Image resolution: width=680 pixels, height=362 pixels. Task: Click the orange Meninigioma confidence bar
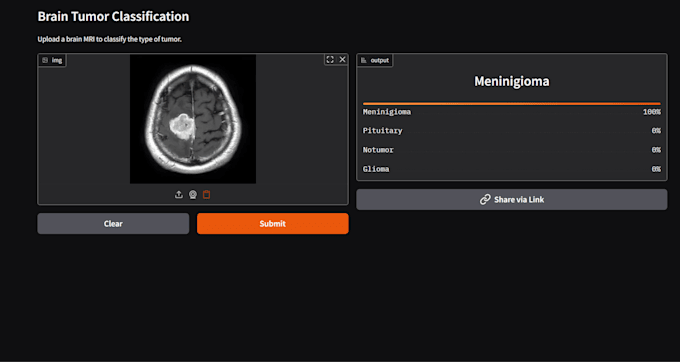[x=512, y=104]
